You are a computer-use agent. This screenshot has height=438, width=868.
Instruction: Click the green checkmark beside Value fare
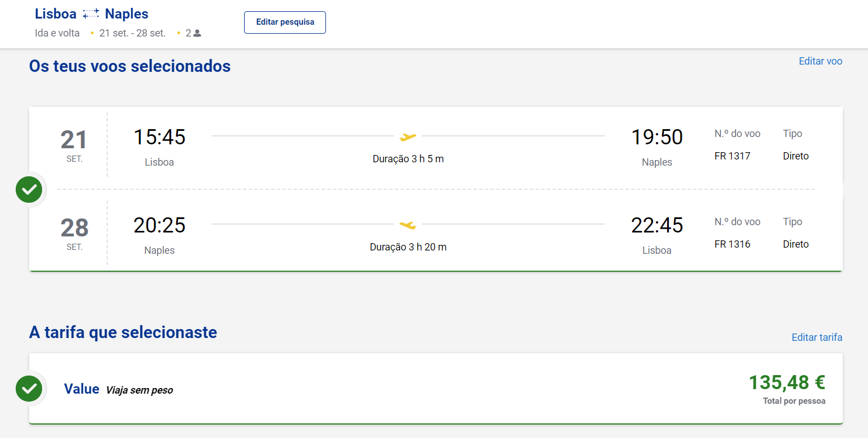(x=29, y=389)
